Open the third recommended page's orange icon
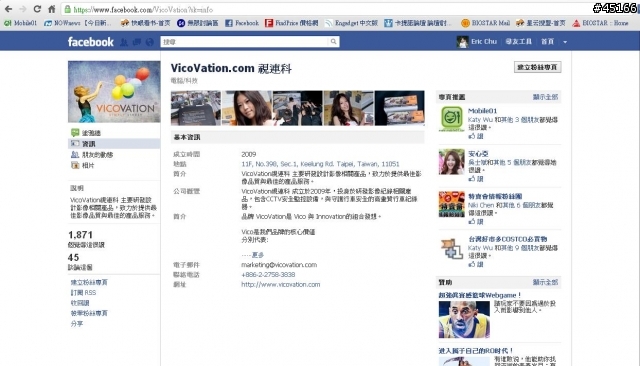This screenshot has width=640, height=366. click(x=451, y=204)
